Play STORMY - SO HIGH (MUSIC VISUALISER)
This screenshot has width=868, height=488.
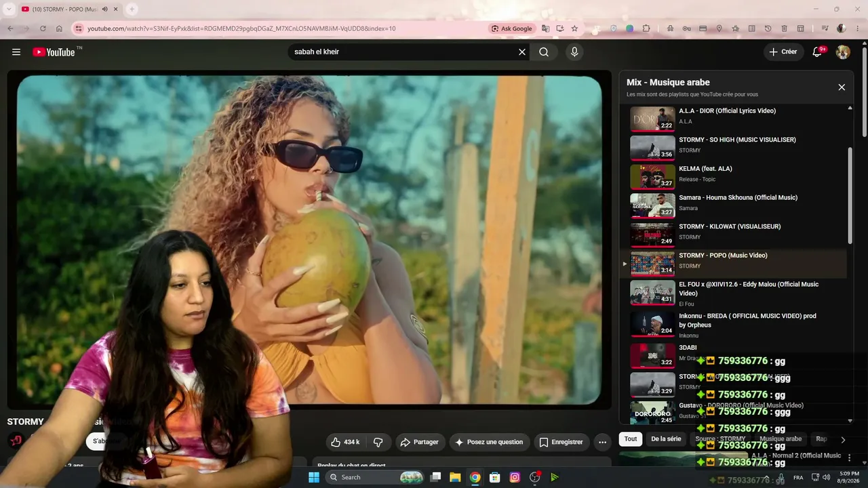[737, 140]
